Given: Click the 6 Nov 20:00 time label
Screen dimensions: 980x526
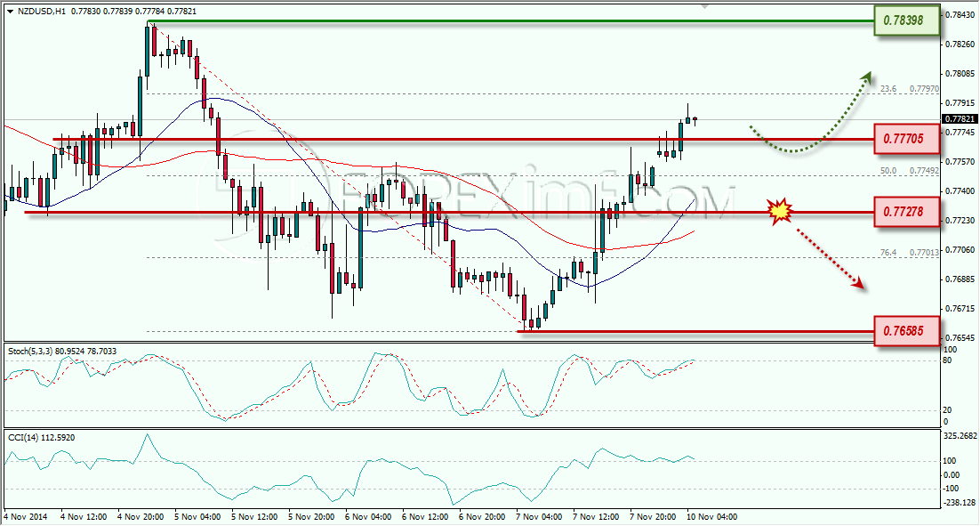Looking at the screenshot, I should click(482, 516).
